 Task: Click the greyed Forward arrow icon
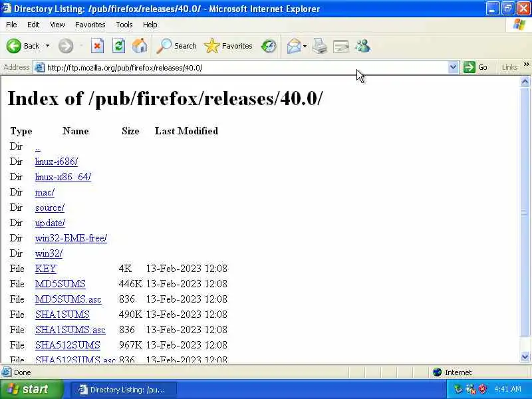pyautogui.click(x=65, y=46)
